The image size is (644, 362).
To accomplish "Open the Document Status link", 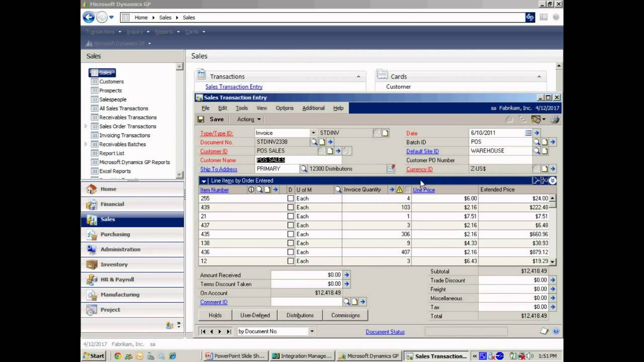I will tap(385, 332).
